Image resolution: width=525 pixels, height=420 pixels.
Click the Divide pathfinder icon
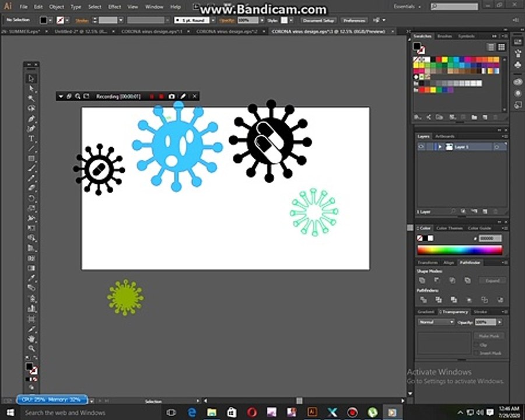coord(423,299)
